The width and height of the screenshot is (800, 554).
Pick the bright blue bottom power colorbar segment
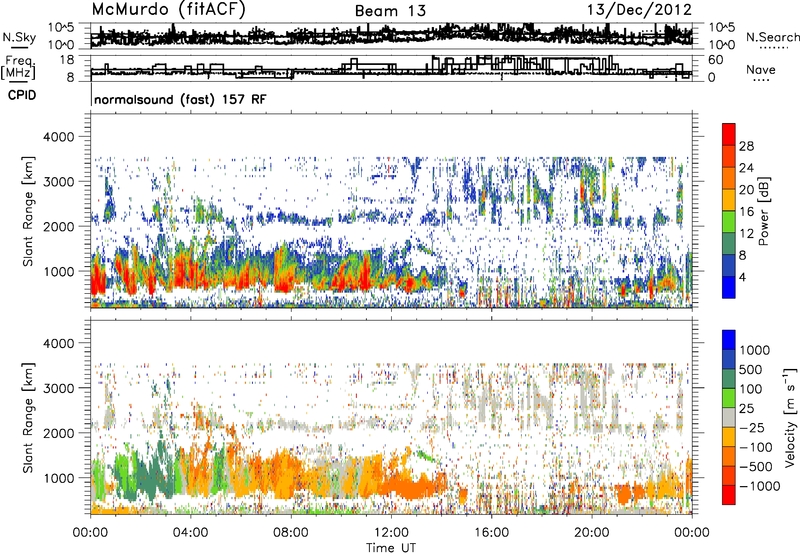(729, 287)
